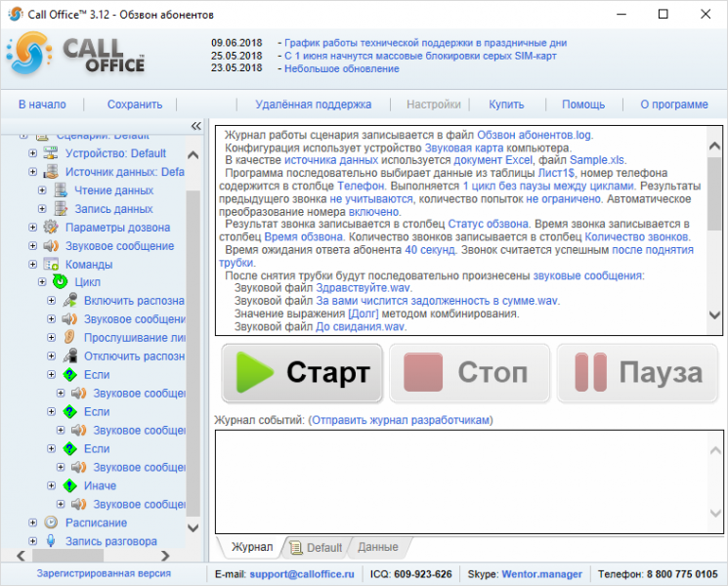Open Удалённая поддержка
The image size is (728, 586).
click(x=314, y=105)
